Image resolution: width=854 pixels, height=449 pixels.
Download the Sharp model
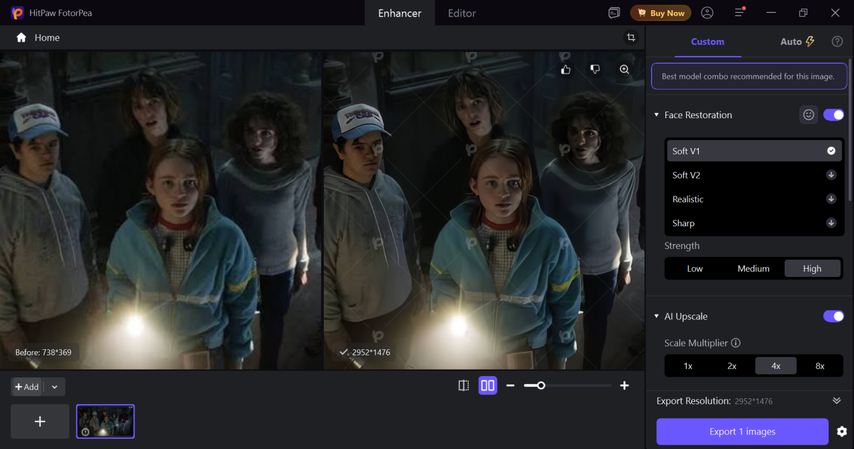[831, 223]
